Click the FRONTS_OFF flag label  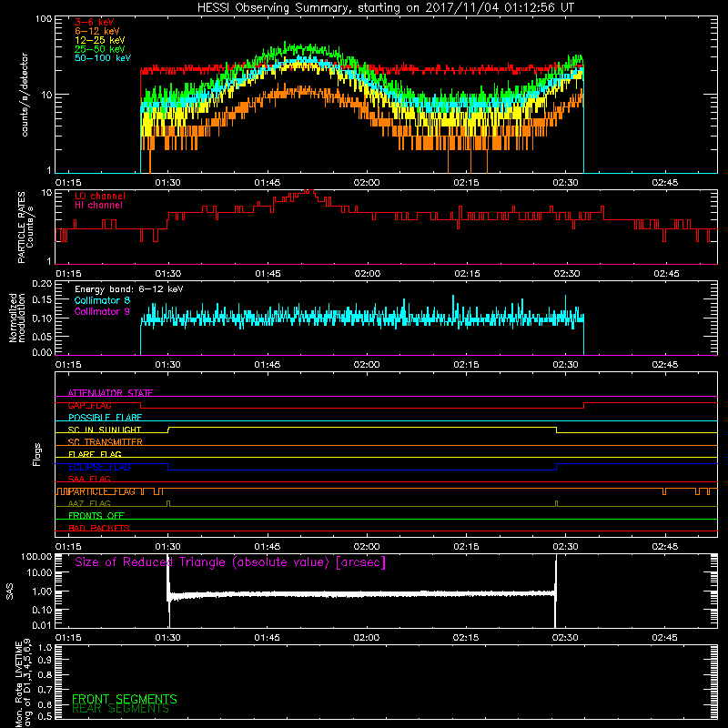(96, 516)
